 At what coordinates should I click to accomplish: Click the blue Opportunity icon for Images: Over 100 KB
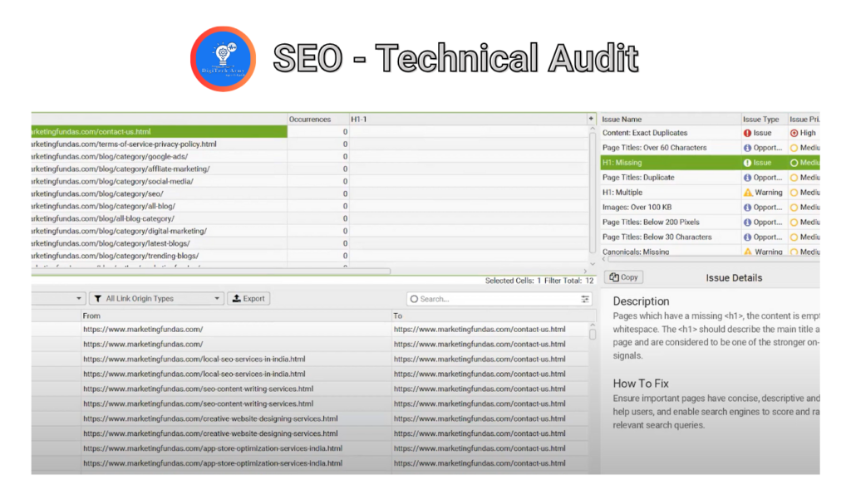click(x=748, y=208)
